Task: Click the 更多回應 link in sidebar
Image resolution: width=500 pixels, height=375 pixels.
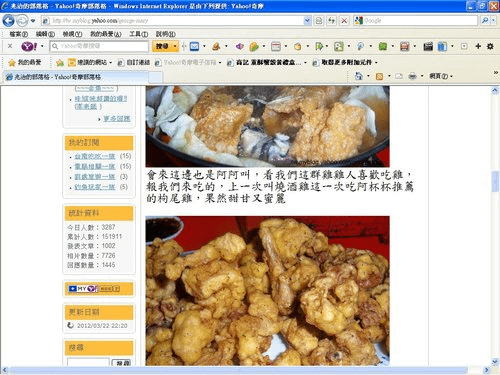Action: (x=117, y=119)
